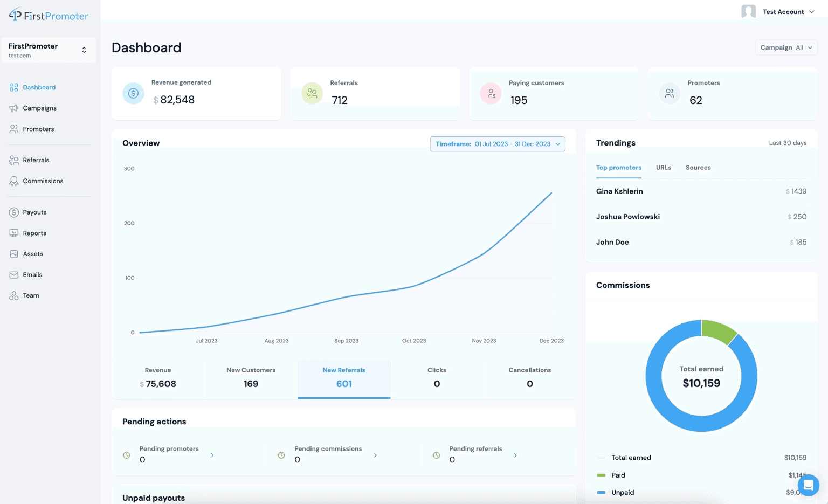Click the Team icon in sidebar
Screen dimensions: 828x504
click(x=14, y=295)
